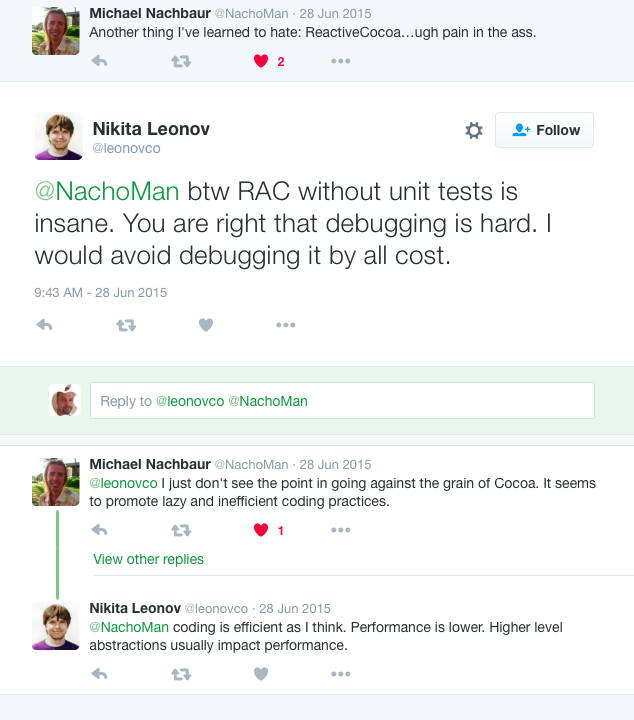
Task: Reply to Nikita's main RAC tweet
Action: [44, 325]
